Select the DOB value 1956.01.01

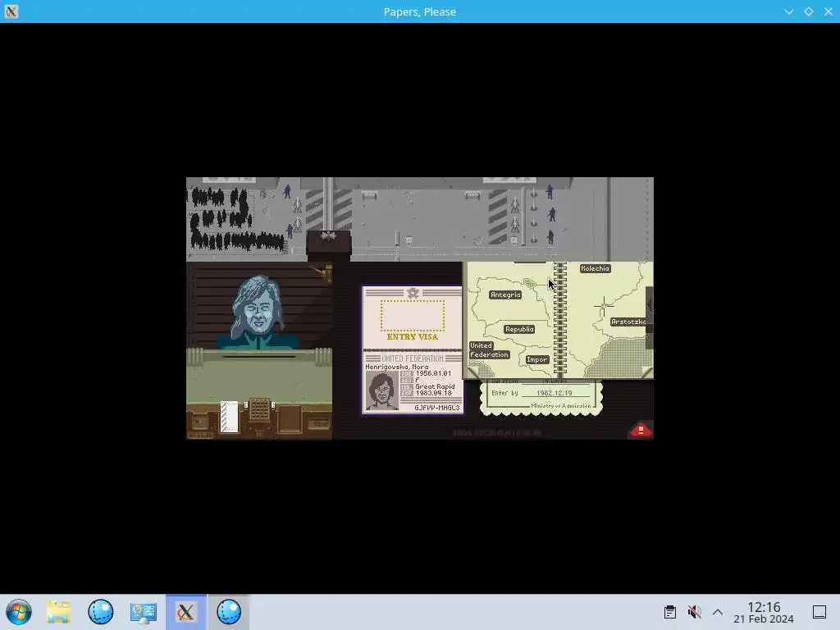(x=433, y=373)
